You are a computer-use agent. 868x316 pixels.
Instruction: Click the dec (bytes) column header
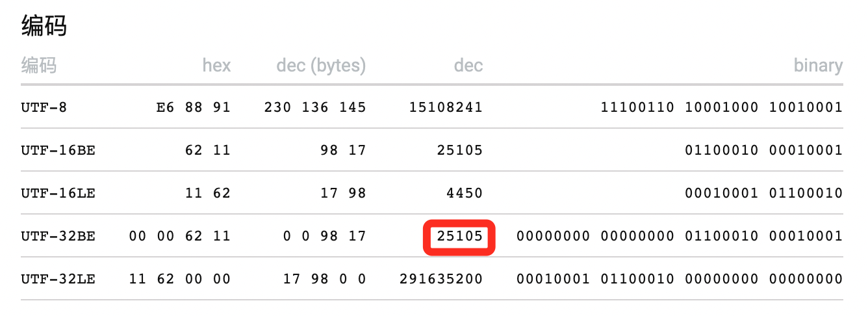pyautogui.click(x=321, y=65)
